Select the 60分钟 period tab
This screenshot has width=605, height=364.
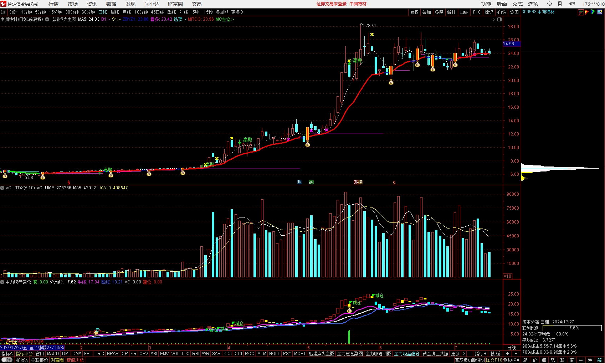[x=88, y=12]
